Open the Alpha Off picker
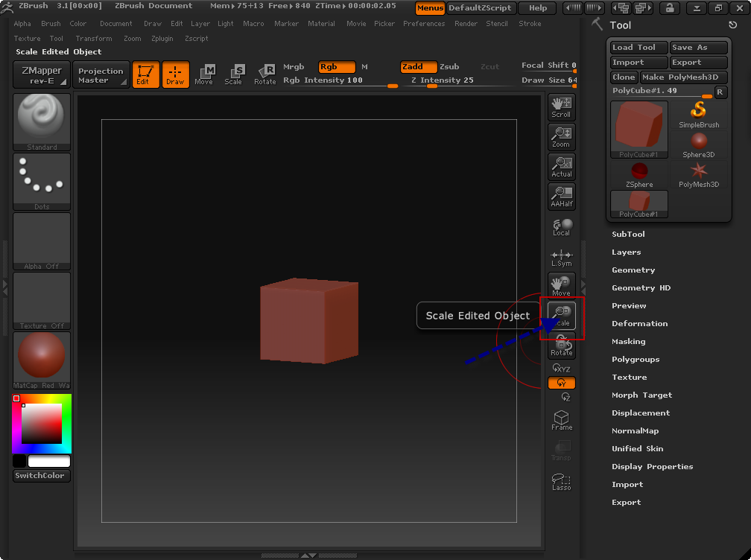This screenshot has width=751, height=560. point(42,241)
